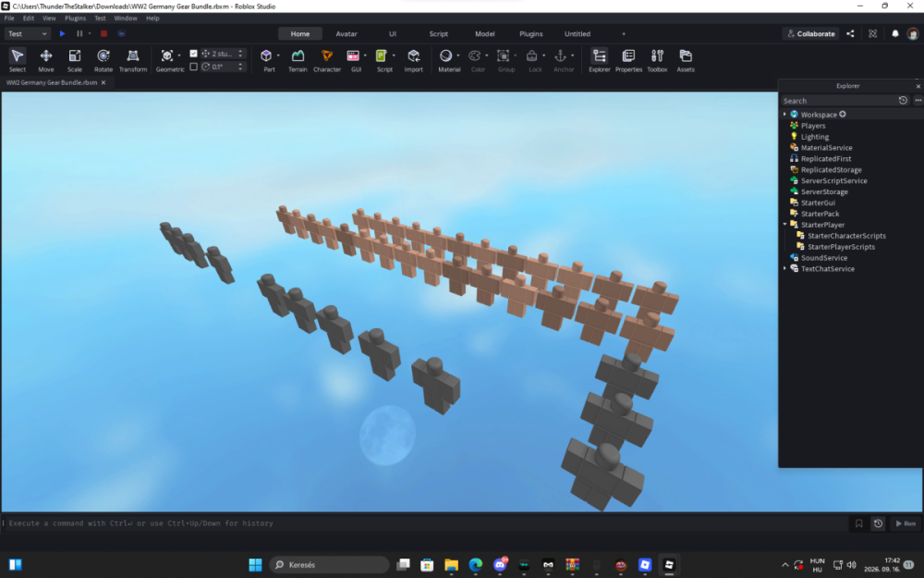Open the Script dropdown arrow
The image size is (924, 578).
[394, 55]
